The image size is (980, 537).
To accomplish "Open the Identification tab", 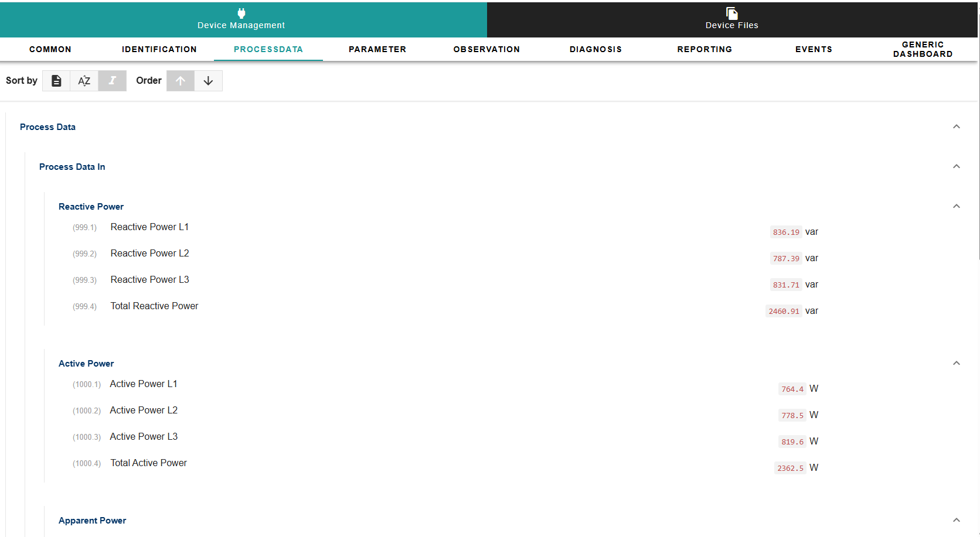I will 159,49.
